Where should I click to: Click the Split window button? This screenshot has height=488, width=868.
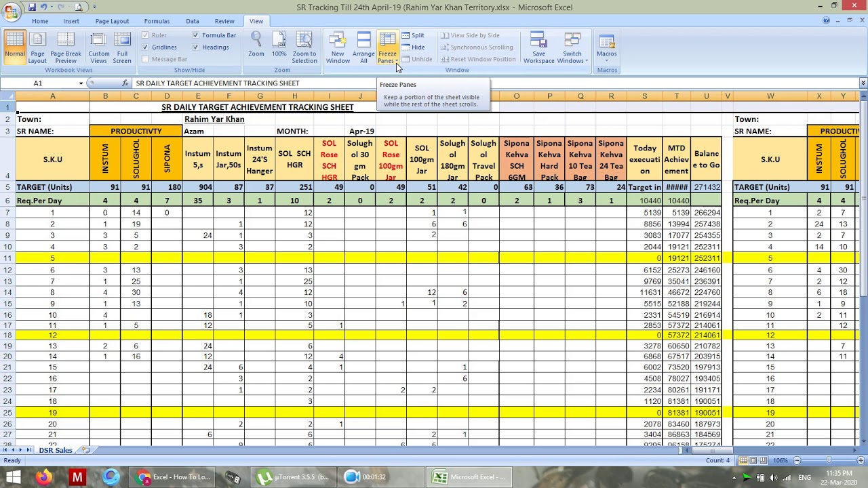[413, 35]
